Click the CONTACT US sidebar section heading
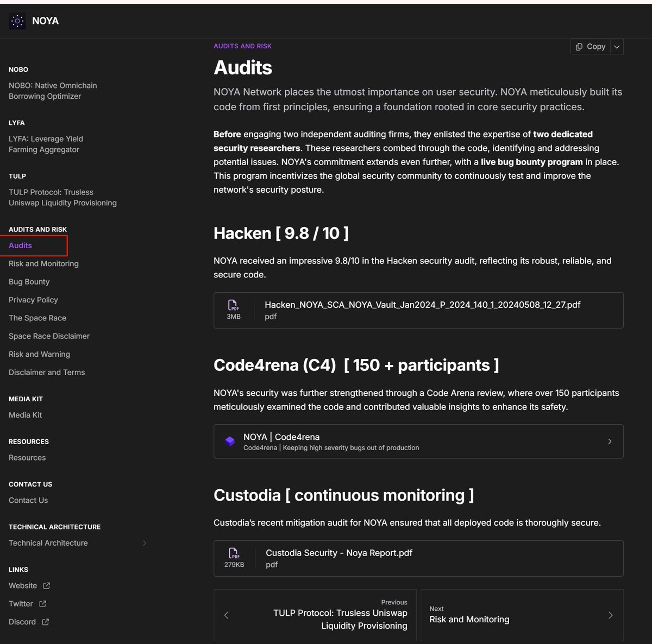 tap(30, 484)
